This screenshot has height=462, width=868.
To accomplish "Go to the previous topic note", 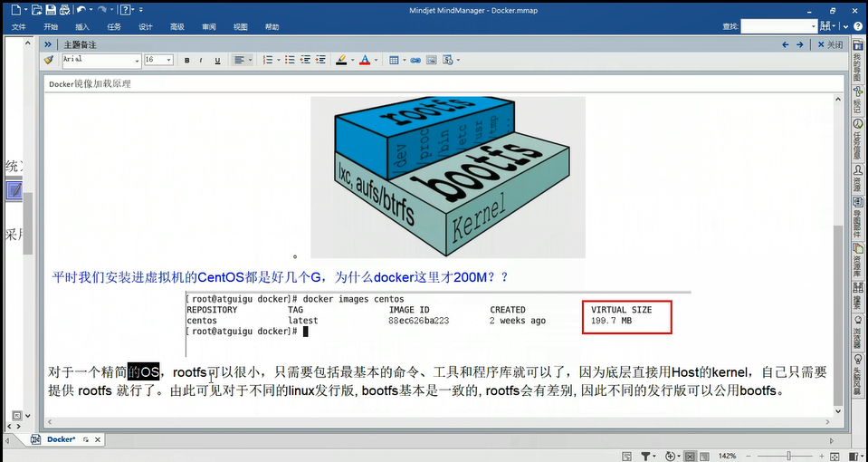I will [785, 45].
